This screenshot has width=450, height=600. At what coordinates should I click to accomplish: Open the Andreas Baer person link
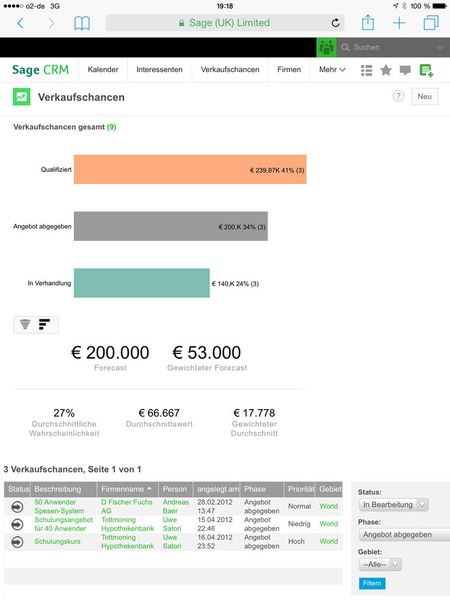tap(176, 506)
